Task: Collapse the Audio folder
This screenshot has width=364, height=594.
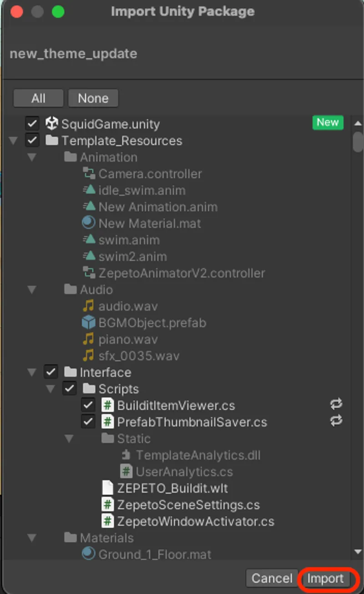Action: 31,289
